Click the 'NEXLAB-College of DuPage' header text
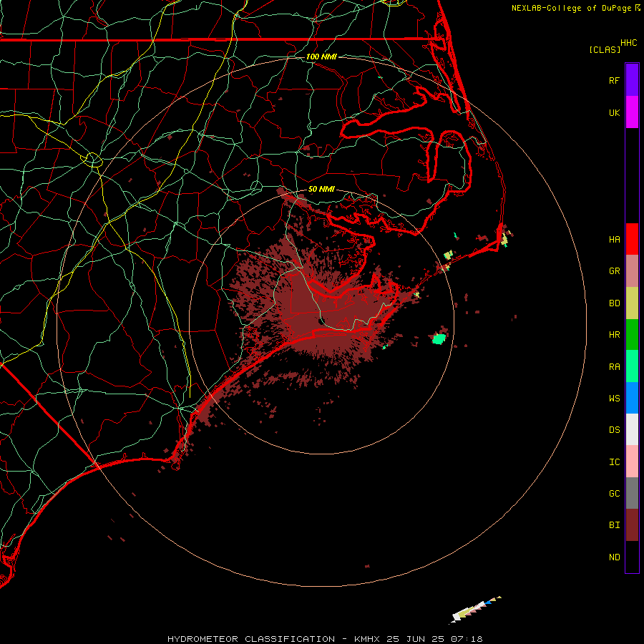 coord(571,8)
